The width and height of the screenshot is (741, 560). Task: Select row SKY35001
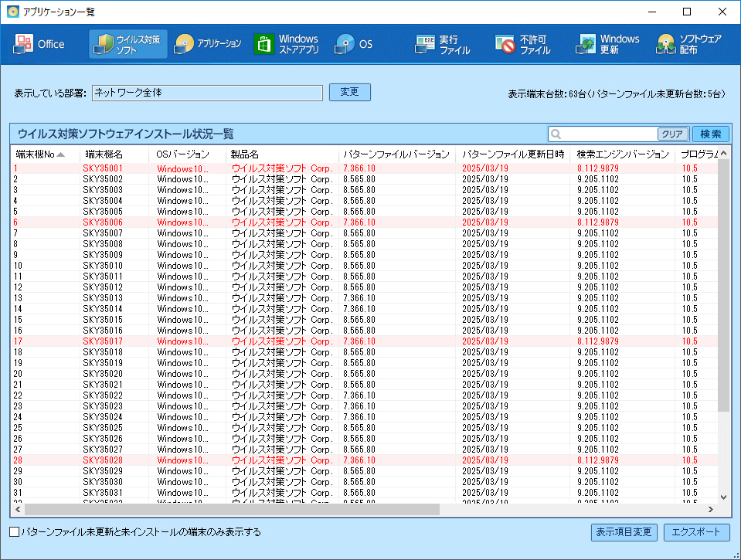click(x=365, y=168)
